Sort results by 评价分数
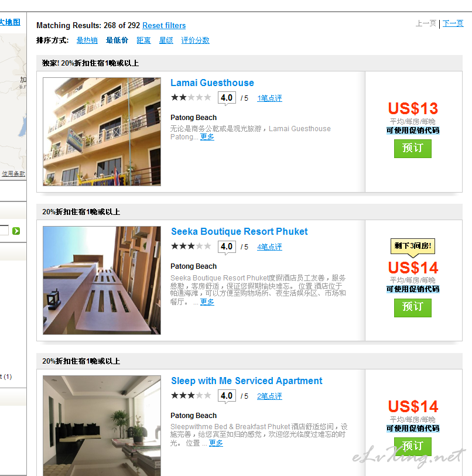Viewport: 472px width, 476px height. click(x=195, y=40)
